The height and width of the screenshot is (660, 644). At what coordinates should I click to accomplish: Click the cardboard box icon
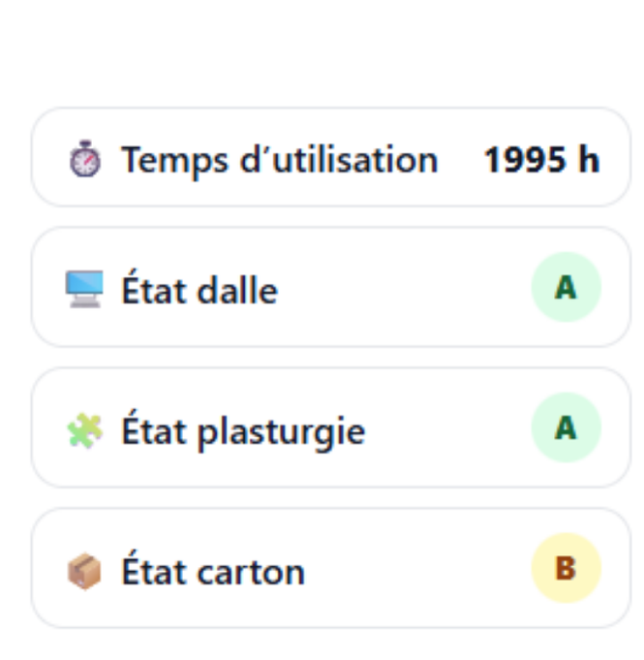point(84,571)
